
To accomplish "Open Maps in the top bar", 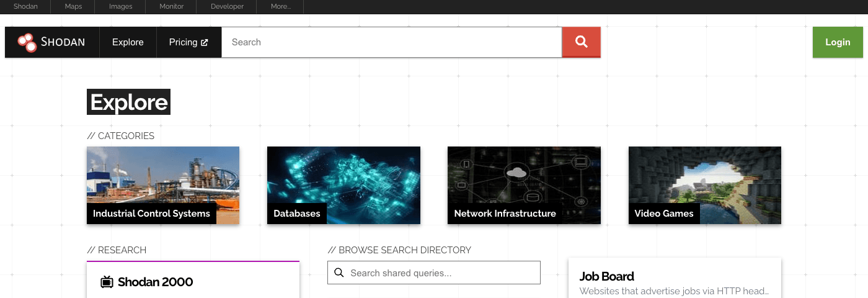I will tap(73, 7).
